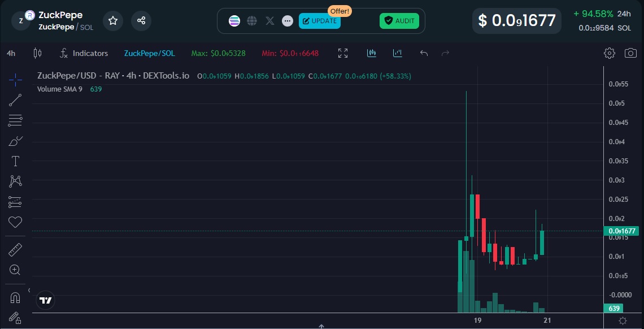This screenshot has height=329, width=644.
Task: Capture a chart snapshot with the camera icon
Action: tap(631, 53)
